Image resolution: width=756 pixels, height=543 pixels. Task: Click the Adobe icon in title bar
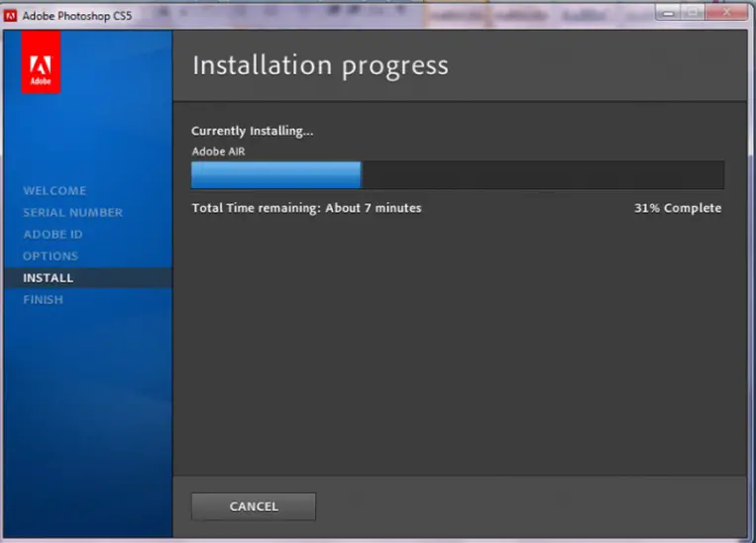pos(10,16)
